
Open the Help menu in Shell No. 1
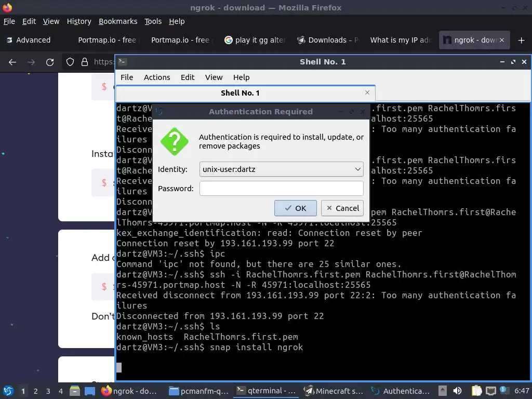(241, 77)
